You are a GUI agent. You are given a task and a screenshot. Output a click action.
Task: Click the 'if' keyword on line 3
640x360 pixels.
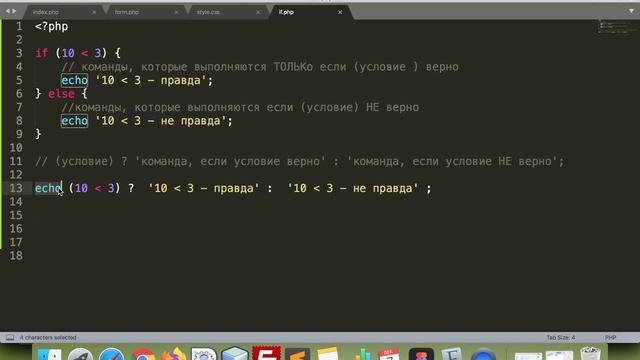(42, 53)
